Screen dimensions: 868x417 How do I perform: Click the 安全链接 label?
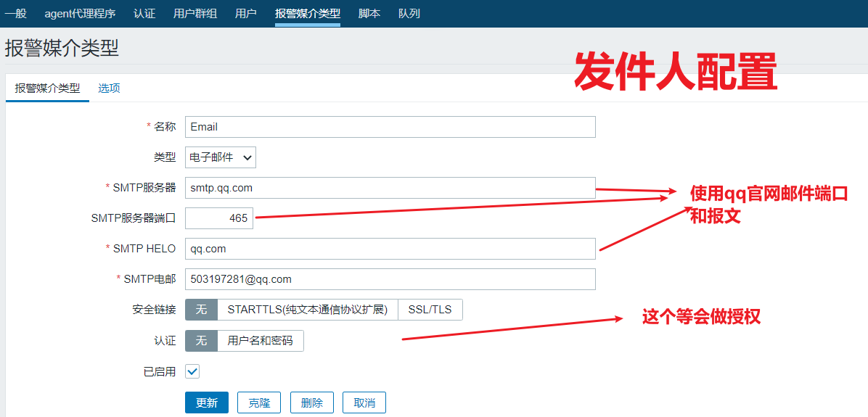[x=154, y=310]
